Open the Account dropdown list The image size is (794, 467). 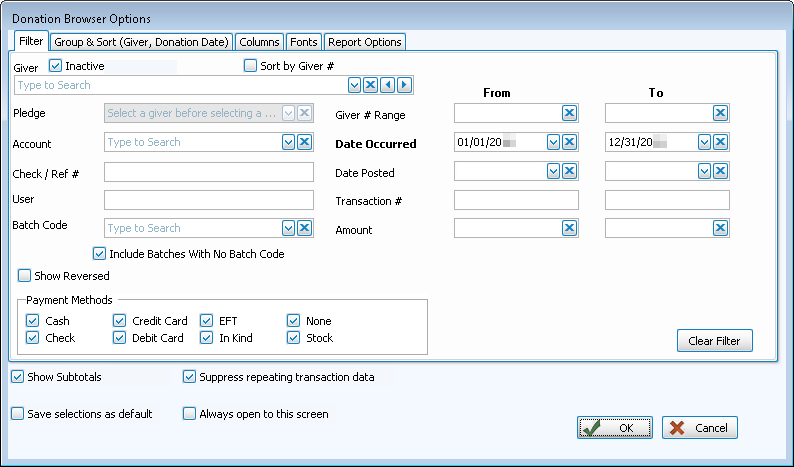coord(289,143)
